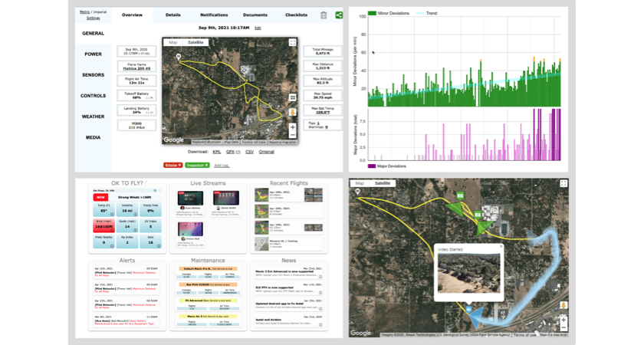
Task: Remove the Billable tag
Action: tap(179, 165)
